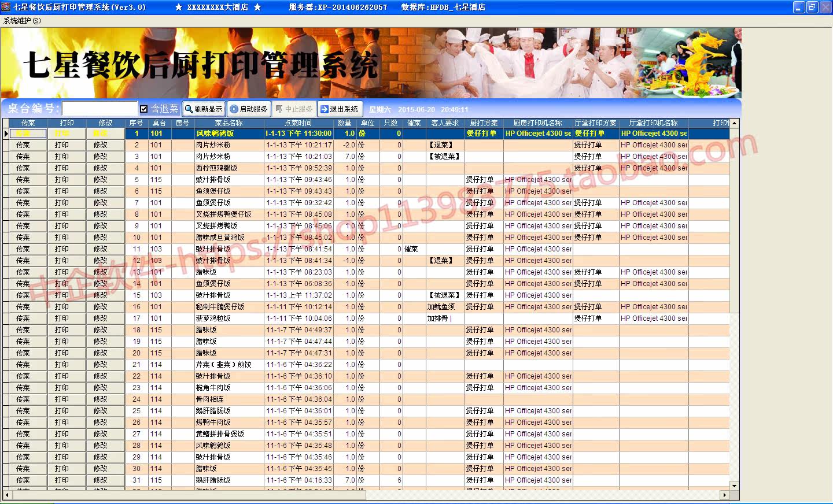The width and height of the screenshot is (833, 504).
Task: Click 打印 for row 10 腊味咸旦黄鸡饭
Action: coord(67,238)
